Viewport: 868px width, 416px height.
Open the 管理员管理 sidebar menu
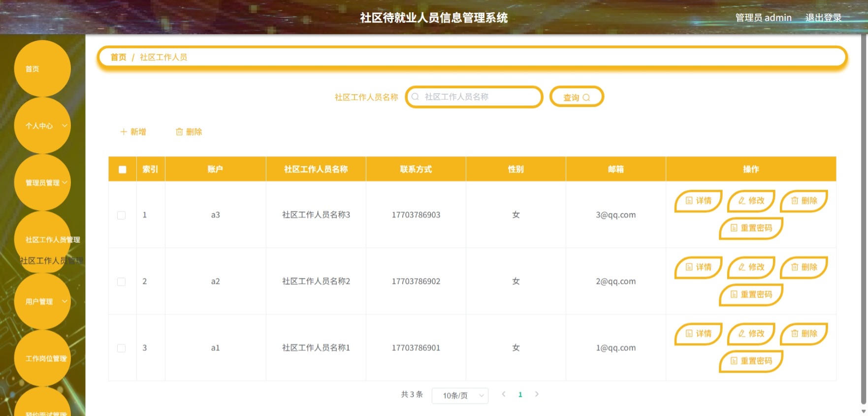click(42, 182)
